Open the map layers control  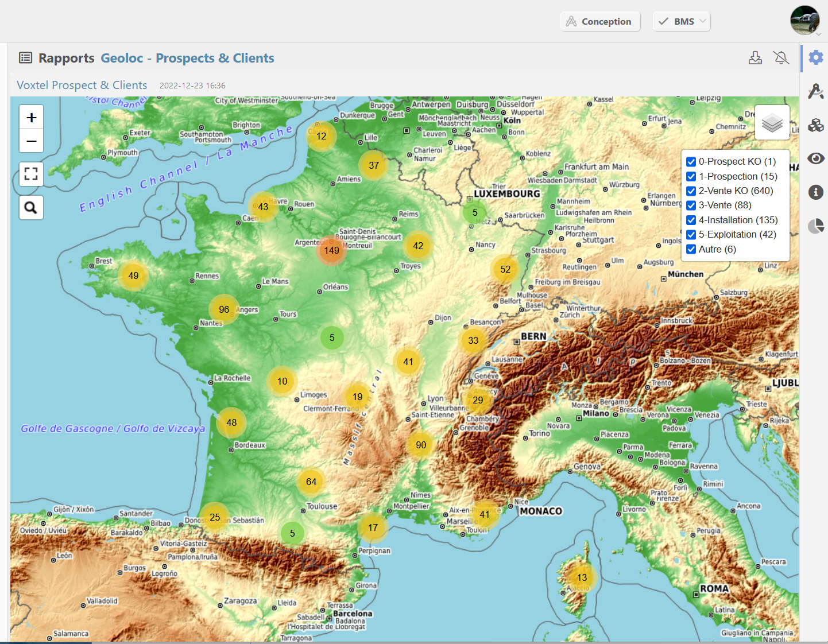(x=772, y=123)
